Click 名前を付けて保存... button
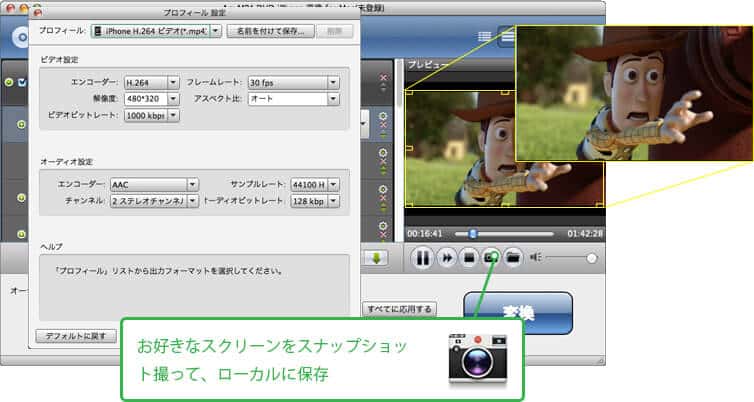The image size is (754, 402). pos(270,31)
